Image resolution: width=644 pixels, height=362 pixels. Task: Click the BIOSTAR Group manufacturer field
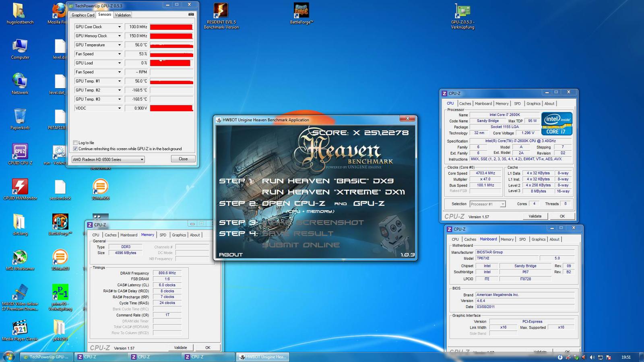coord(524,252)
